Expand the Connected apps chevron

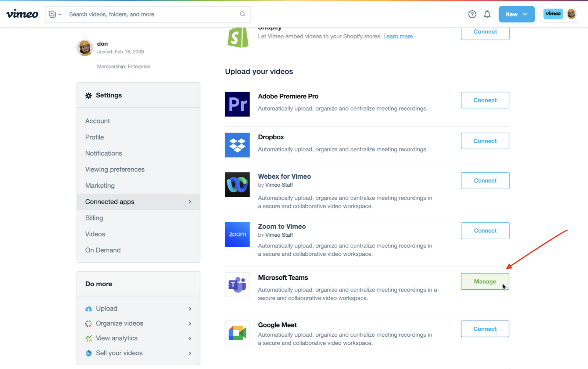point(190,202)
